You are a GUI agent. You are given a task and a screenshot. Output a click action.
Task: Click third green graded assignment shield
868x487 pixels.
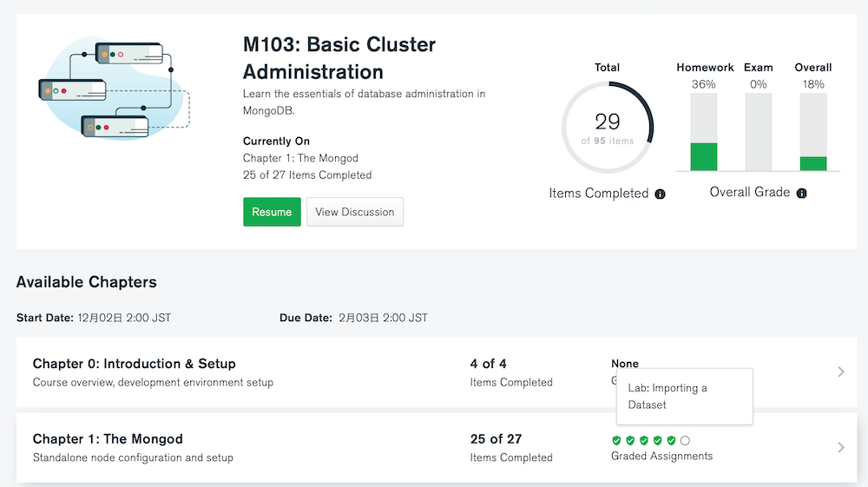[644, 440]
